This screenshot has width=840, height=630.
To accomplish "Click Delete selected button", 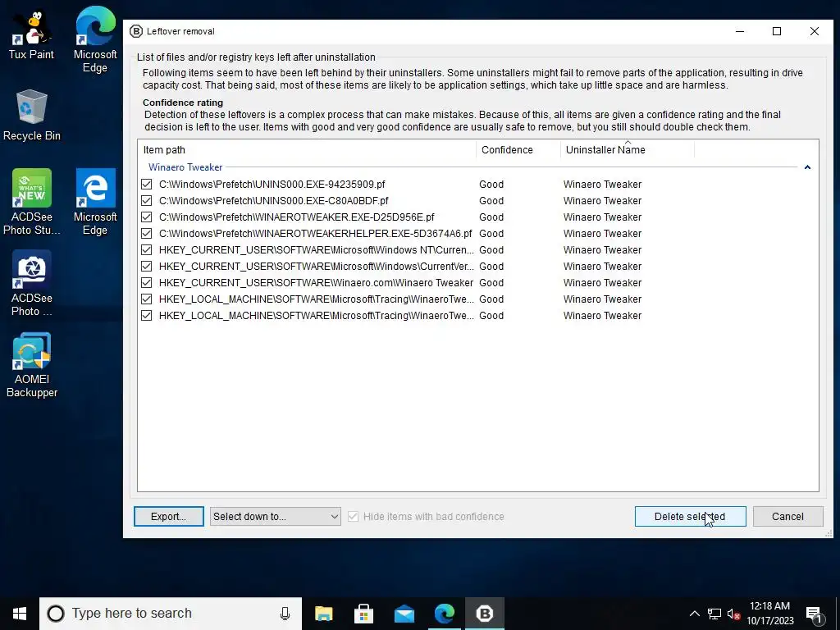I will 690,517.
